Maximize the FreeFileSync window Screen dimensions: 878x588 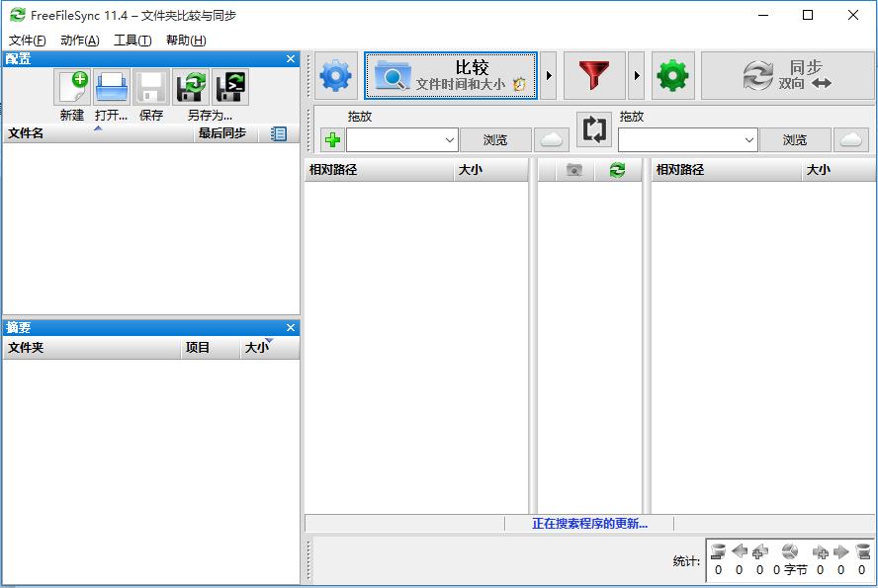(808, 15)
